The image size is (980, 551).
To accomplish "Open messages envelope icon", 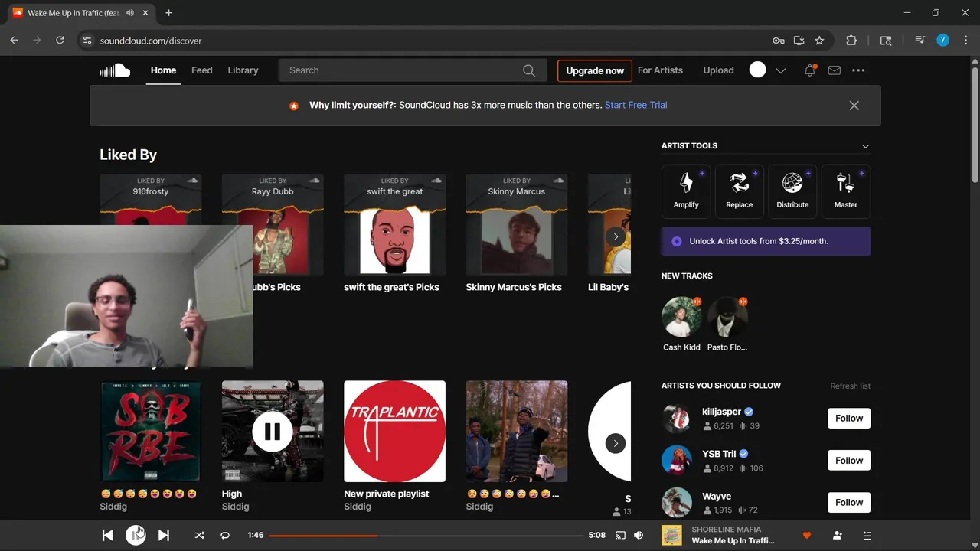I will pos(835,70).
